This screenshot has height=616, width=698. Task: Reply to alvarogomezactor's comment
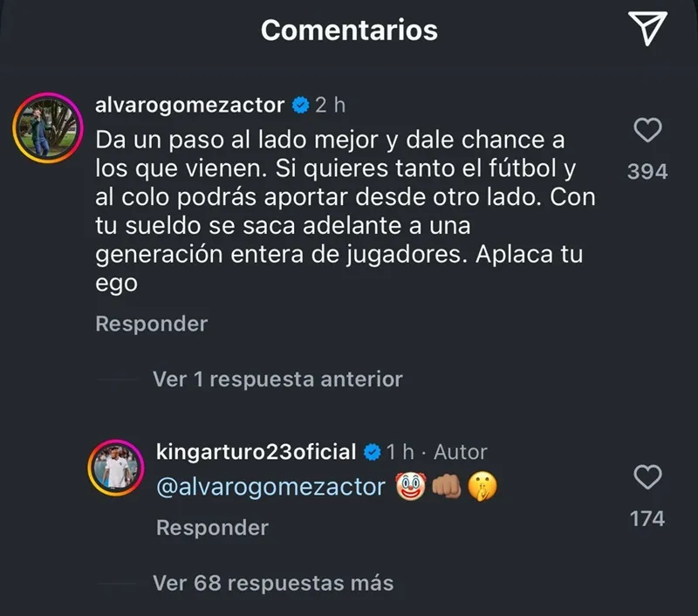(151, 324)
